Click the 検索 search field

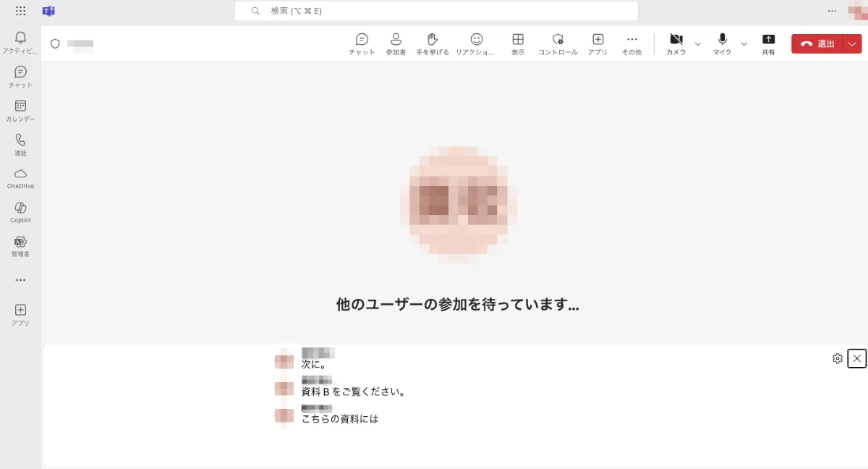pos(435,11)
